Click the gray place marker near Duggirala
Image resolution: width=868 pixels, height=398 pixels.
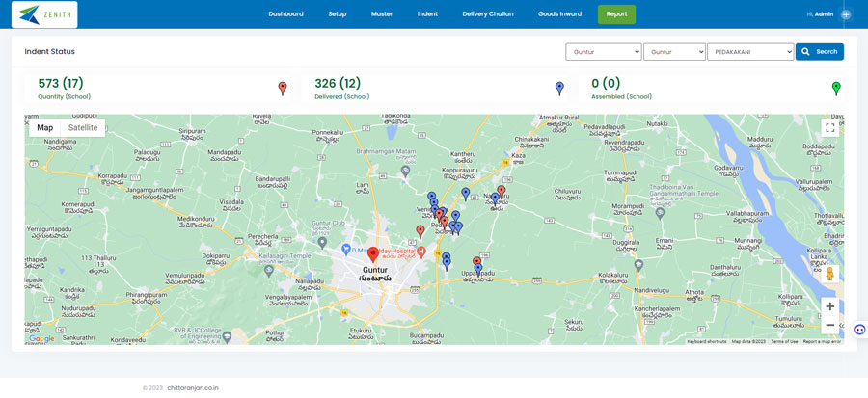638,265
